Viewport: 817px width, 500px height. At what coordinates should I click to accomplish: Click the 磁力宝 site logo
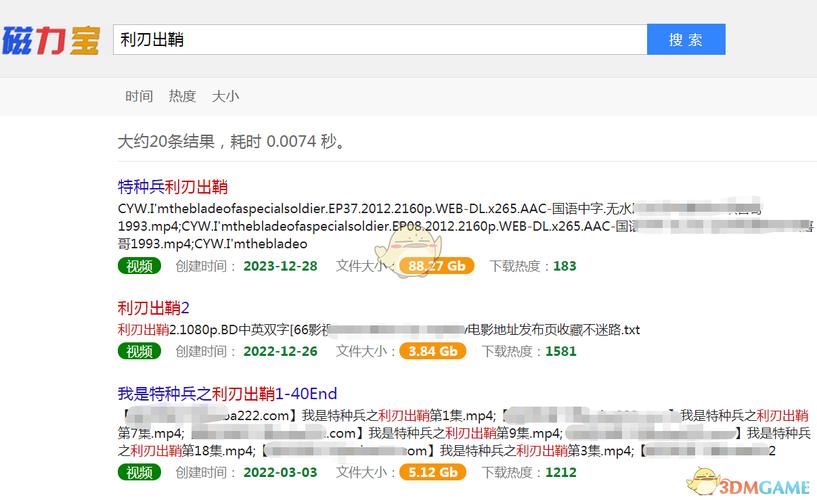[51, 40]
